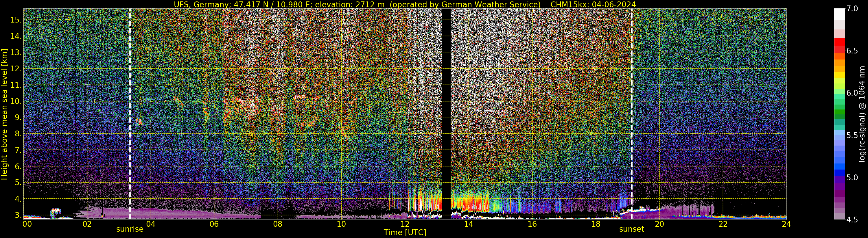Click the white dashed sunset line
868x238 pixels.
631,114
